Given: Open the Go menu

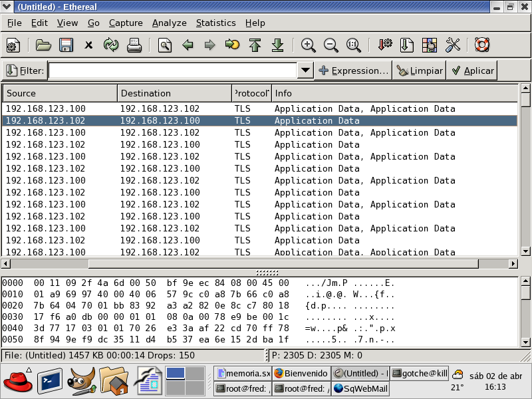Looking at the screenshot, I should 94,23.
